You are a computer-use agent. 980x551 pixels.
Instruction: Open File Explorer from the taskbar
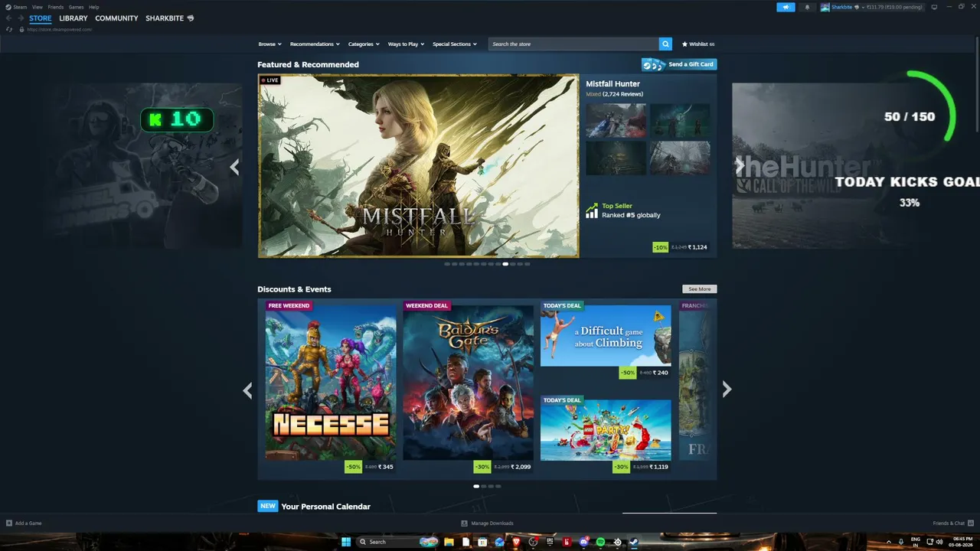449,542
